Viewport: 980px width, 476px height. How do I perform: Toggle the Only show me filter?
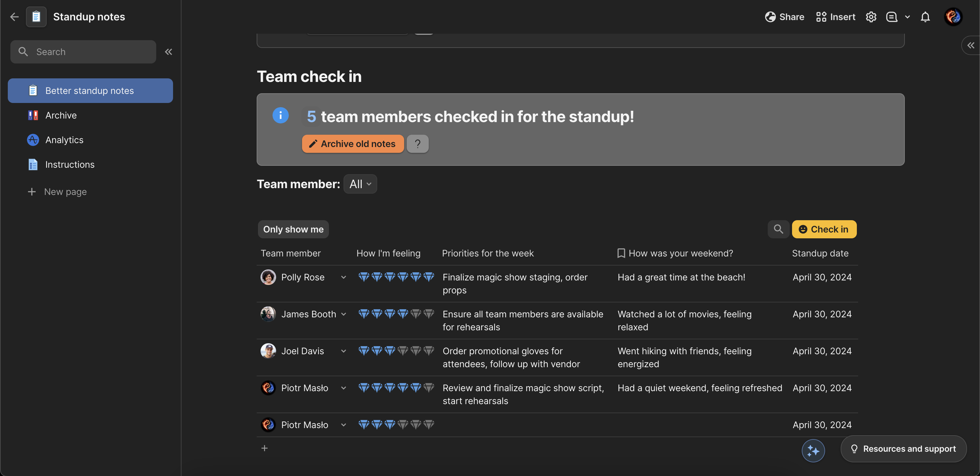(293, 229)
